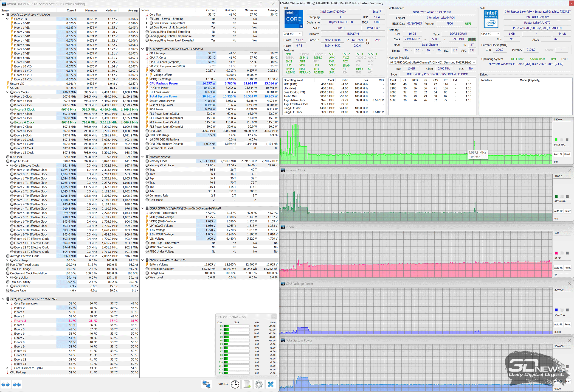
Task: Click the HWiNFO icon in E-core 6 Clock title
Action: point(283,170)
